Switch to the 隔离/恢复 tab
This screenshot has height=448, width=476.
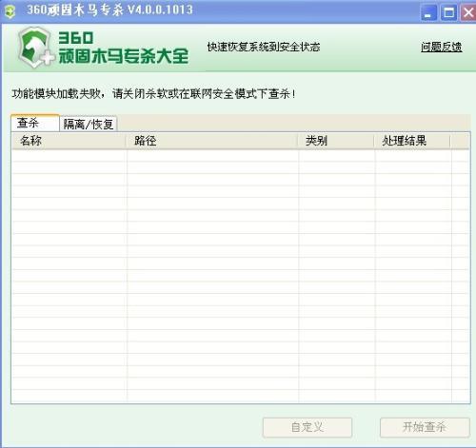click(89, 124)
